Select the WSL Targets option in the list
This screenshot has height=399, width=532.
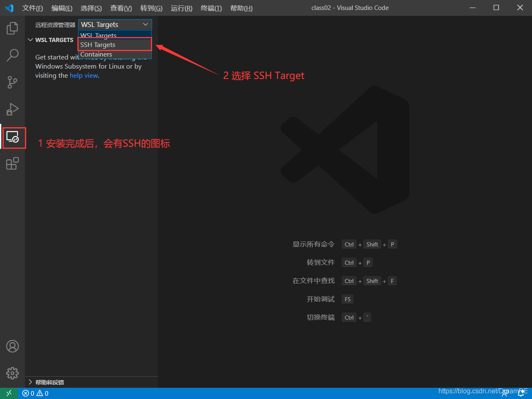click(x=115, y=35)
